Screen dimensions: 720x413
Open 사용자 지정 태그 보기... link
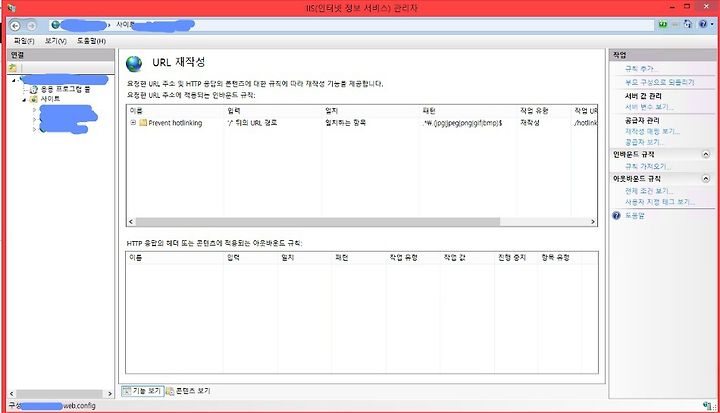[660, 202]
